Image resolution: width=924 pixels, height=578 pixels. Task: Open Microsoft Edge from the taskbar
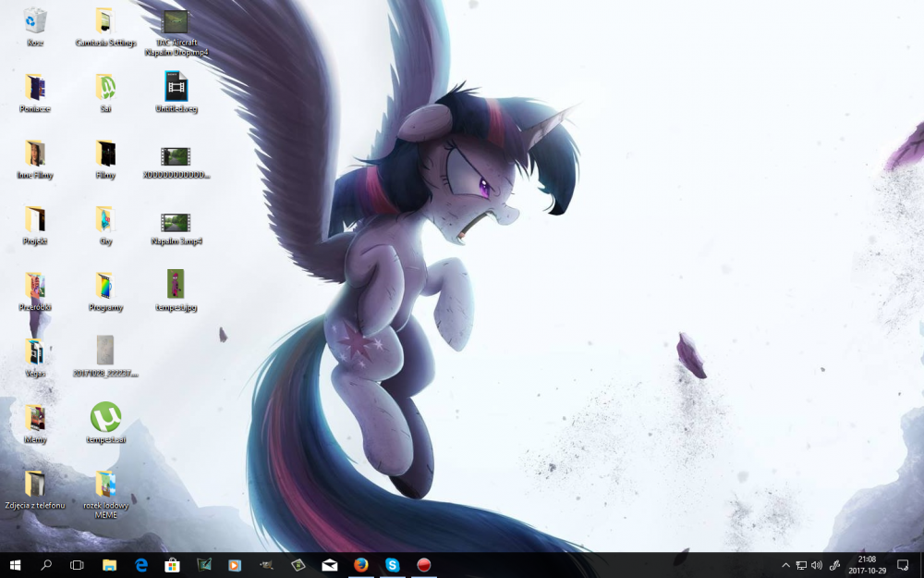point(141,565)
